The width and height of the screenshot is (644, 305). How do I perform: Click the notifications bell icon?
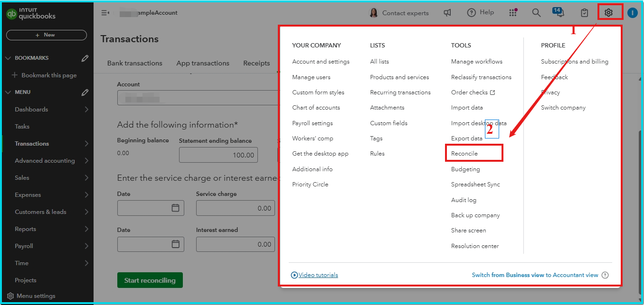click(x=559, y=13)
